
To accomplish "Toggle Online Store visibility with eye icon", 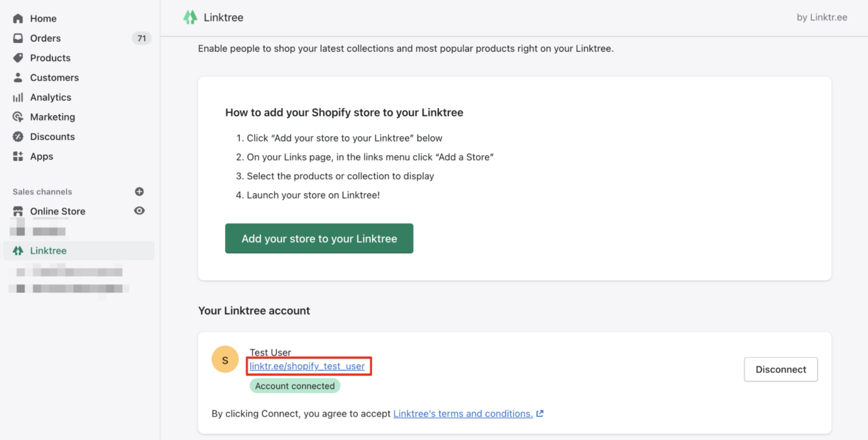I will click(139, 210).
